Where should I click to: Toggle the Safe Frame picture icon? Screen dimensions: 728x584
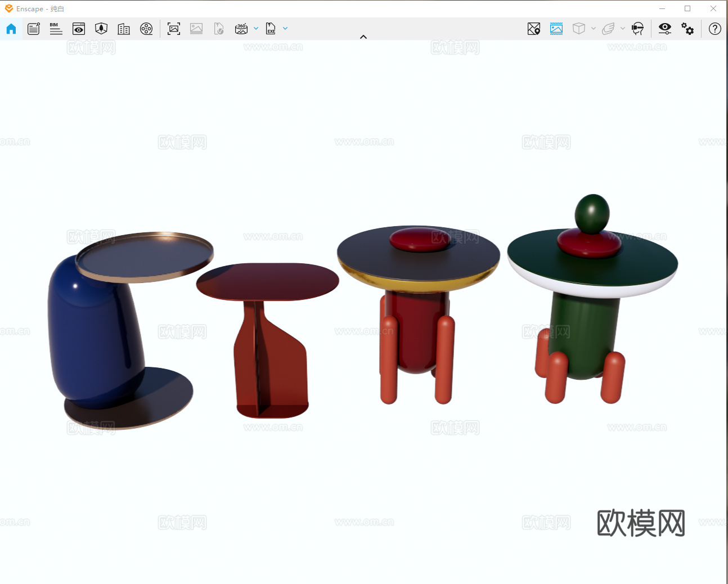[x=556, y=29]
